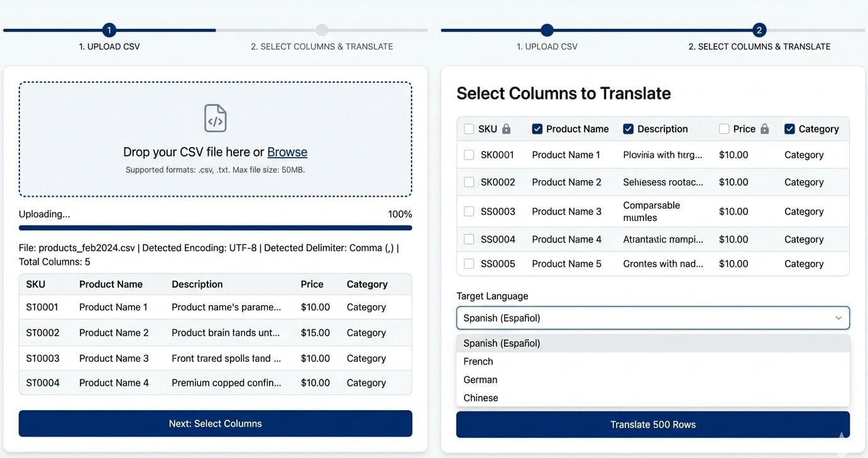
Task: Enable translation for the Price column
Action: click(723, 128)
